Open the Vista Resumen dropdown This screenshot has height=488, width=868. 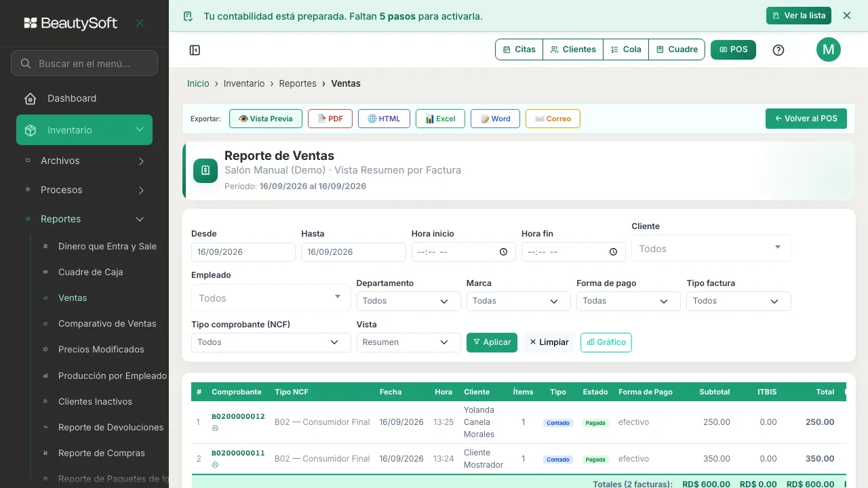(x=408, y=342)
